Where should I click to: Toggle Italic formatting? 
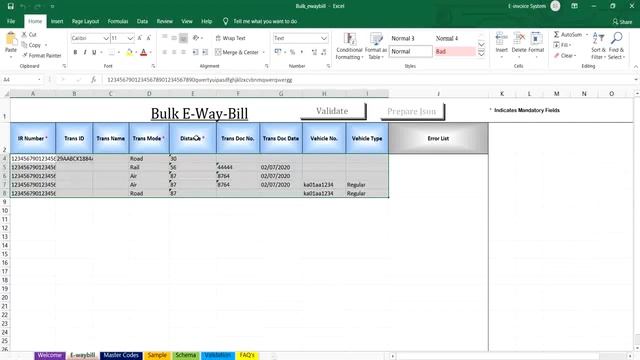click(84, 52)
